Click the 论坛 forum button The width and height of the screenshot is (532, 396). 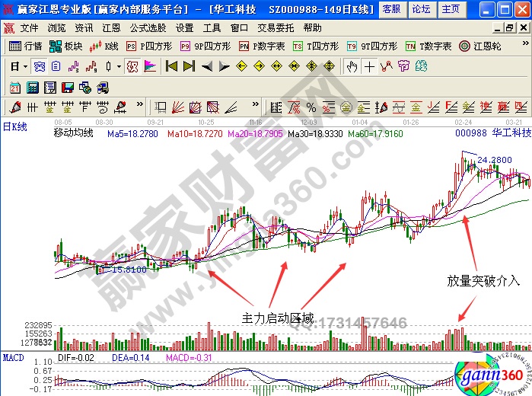(x=420, y=9)
